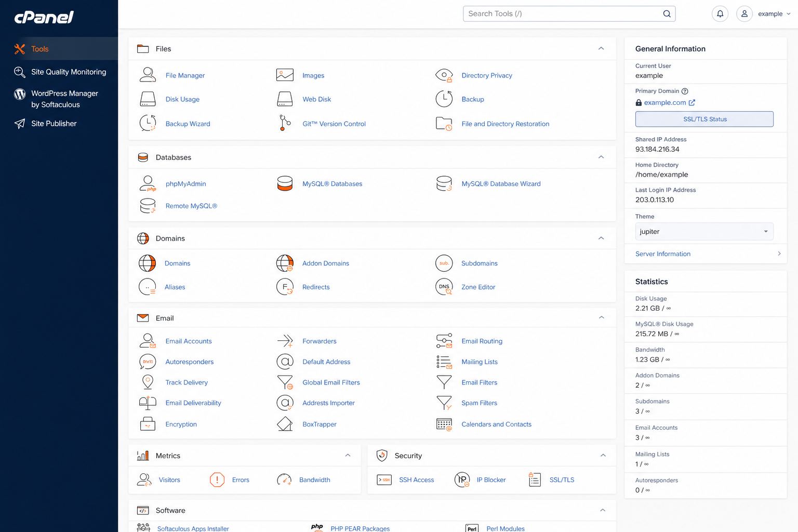Click the Spam Filters funnel icon
This screenshot has width=798, height=532.
[x=444, y=403]
